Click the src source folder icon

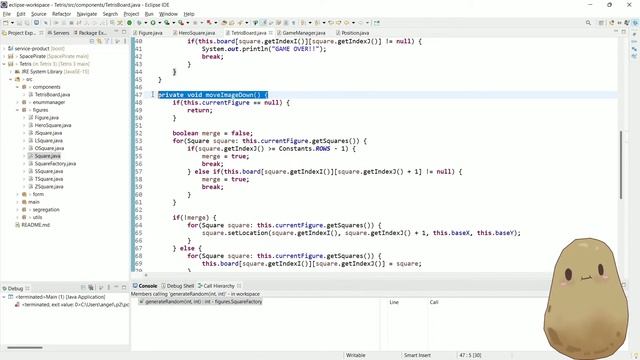[18, 79]
